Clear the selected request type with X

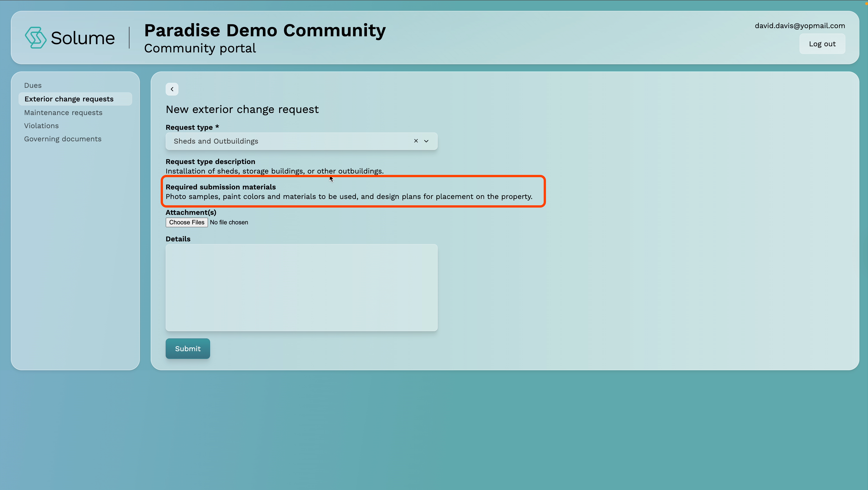(x=416, y=141)
